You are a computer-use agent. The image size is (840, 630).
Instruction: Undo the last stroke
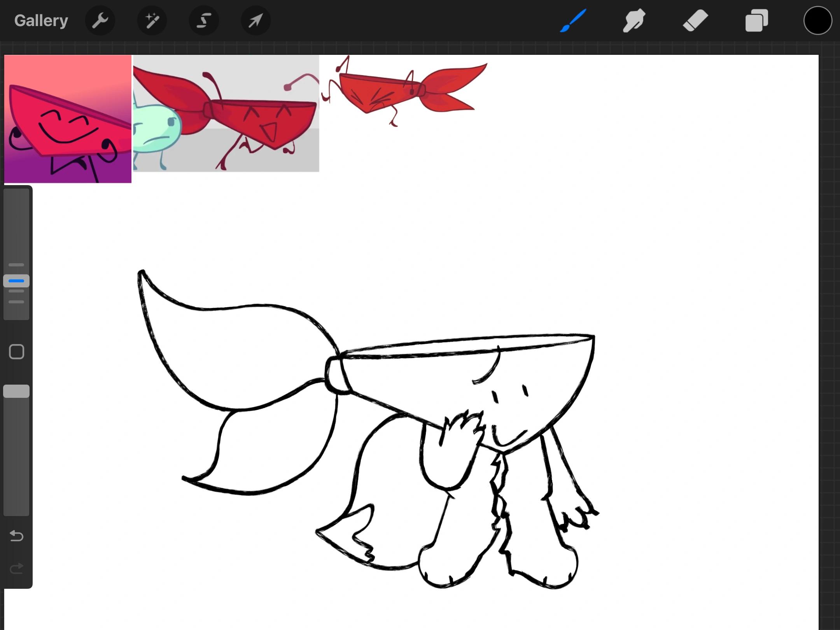click(16, 536)
